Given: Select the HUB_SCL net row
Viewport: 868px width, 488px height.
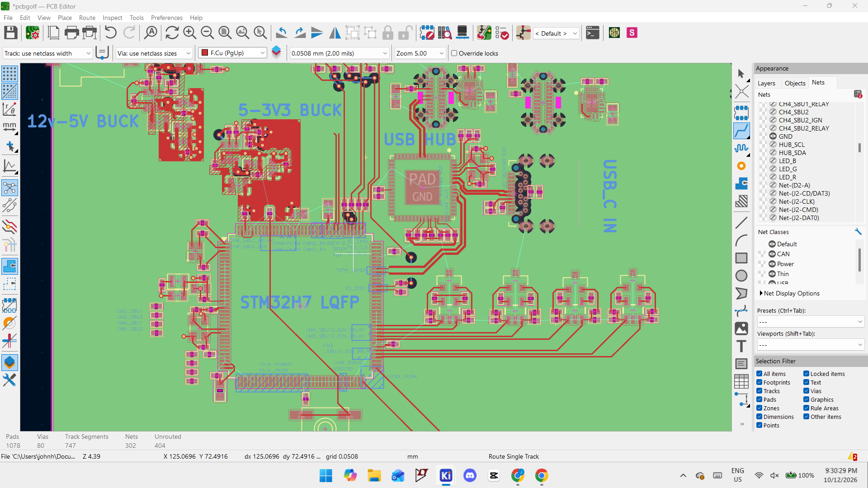Looking at the screenshot, I should pyautogui.click(x=792, y=145).
